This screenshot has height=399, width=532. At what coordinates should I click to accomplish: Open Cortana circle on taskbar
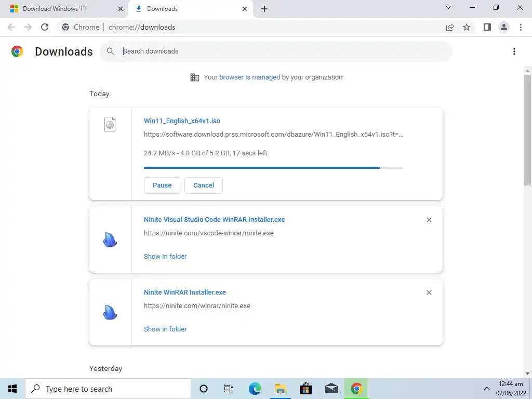pyautogui.click(x=204, y=389)
